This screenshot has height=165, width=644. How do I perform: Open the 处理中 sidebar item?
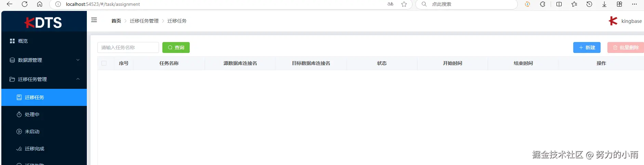coord(44,114)
